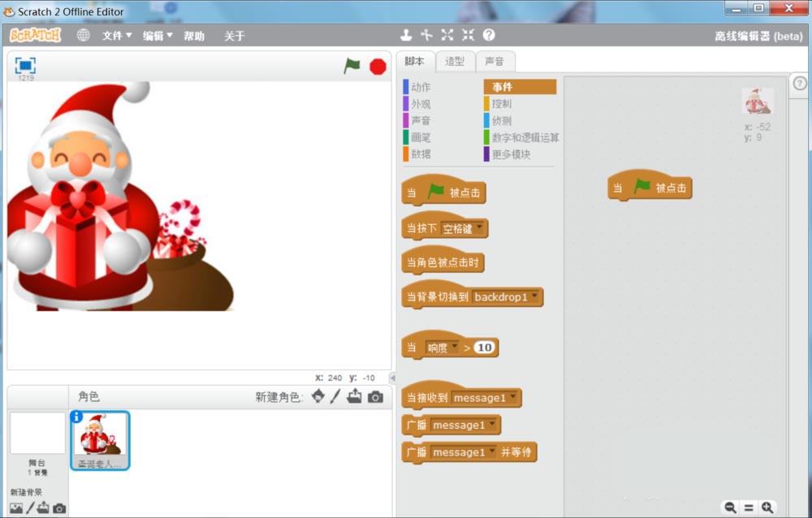This screenshot has height=518, width=812.
Task: Click the green flag to start the project
Action: pyautogui.click(x=352, y=67)
